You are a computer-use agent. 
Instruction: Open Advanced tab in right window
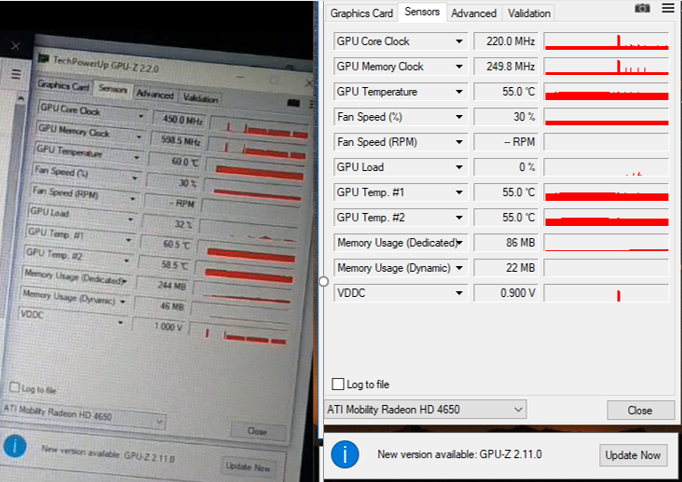(474, 13)
